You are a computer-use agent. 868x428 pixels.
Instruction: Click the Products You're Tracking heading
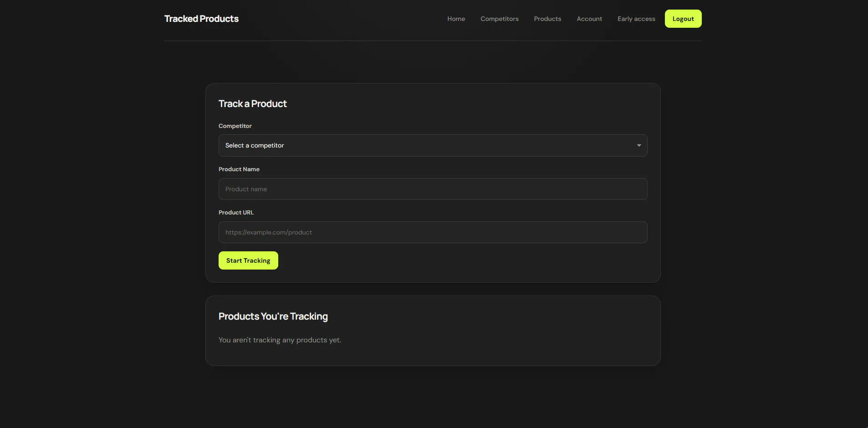pyautogui.click(x=273, y=316)
